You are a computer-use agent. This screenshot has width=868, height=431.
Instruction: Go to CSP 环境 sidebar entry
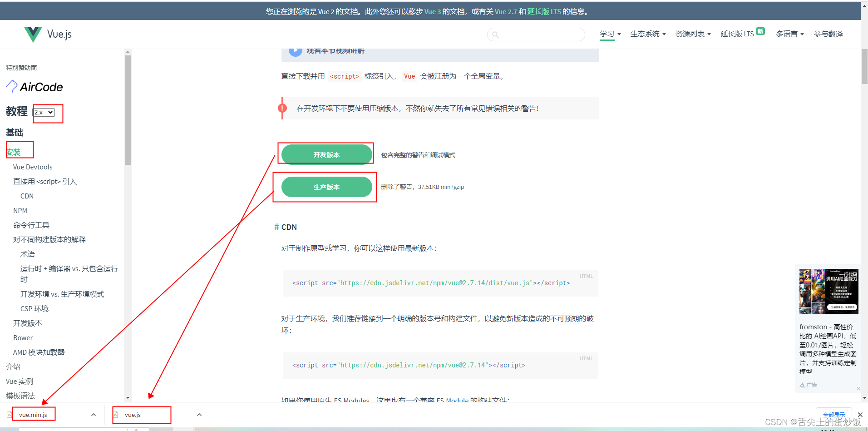point(35,309)
